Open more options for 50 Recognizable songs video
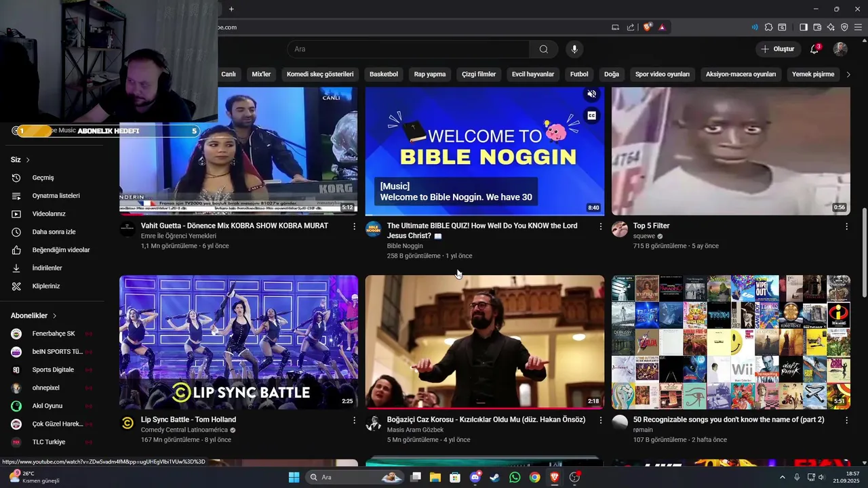 tap(846, 420)
